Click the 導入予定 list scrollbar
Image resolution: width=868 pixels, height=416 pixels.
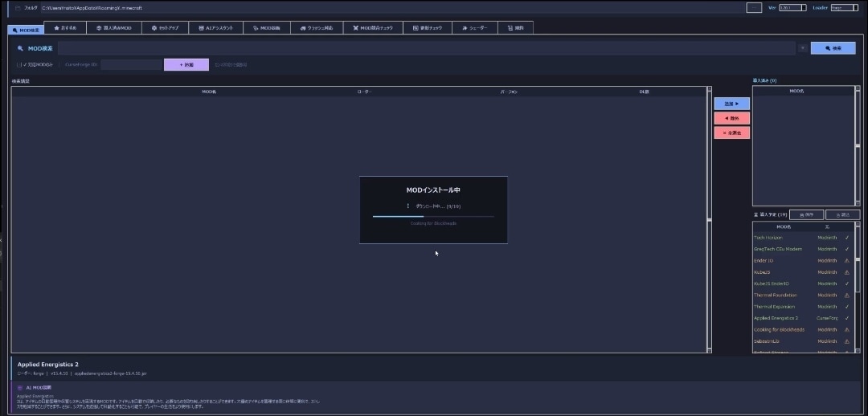(857, 288)
